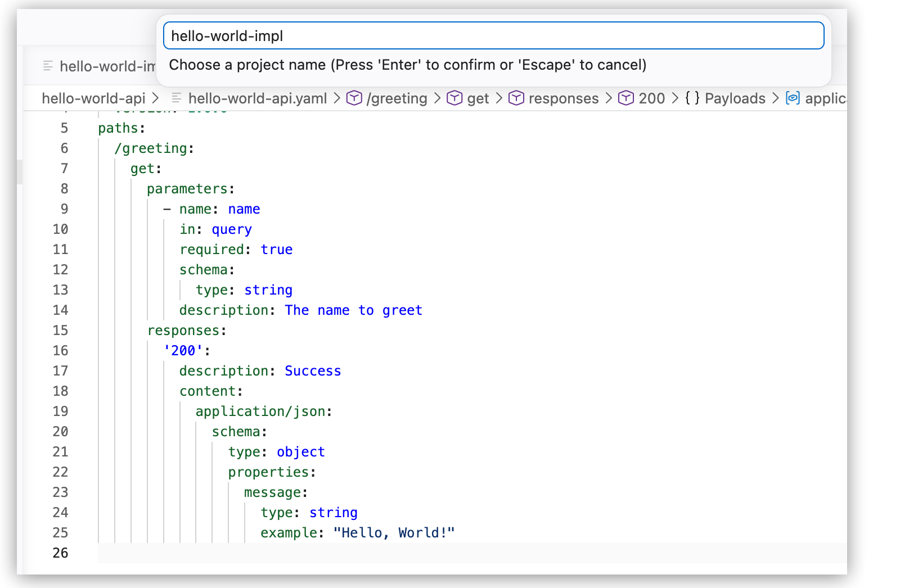
Task: Click hello-world-api.yaml breadcrumb item
Action: pyautogui.click(x=257, y=98)
